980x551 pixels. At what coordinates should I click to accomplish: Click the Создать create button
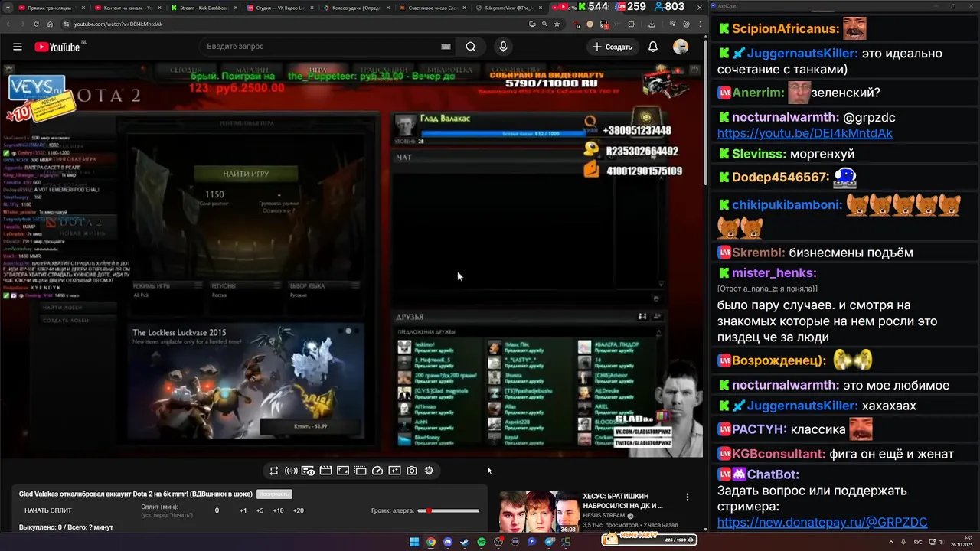(x=612, y=47)
